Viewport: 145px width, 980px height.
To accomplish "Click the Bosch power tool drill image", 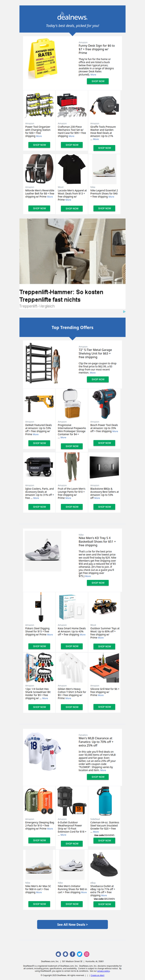I will pos(104,403).
